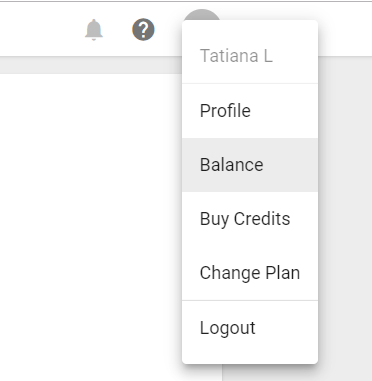Click the username label at the top of the menu
This screenshot has height=381, width=372.
[236, 56]
